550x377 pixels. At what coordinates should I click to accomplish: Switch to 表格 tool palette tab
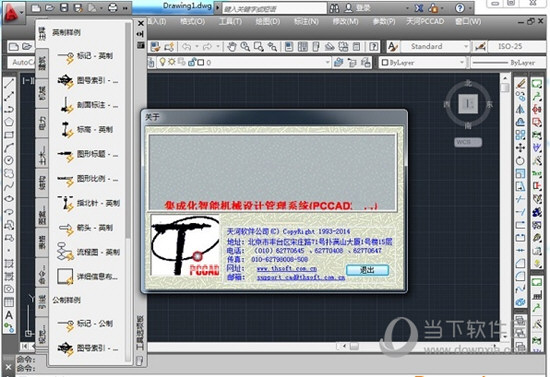[x=42, y=243]
